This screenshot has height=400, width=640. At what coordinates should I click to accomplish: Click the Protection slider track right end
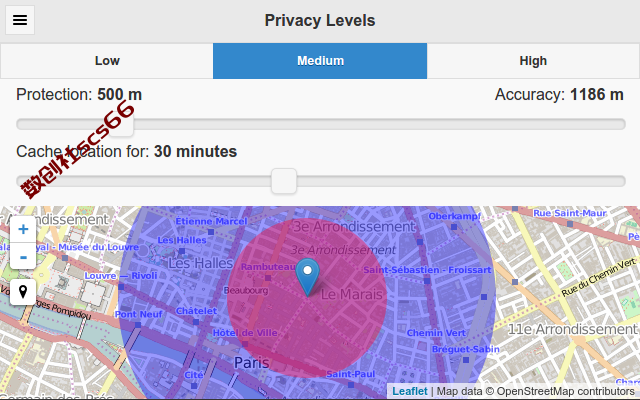click(x=620, y=124)
